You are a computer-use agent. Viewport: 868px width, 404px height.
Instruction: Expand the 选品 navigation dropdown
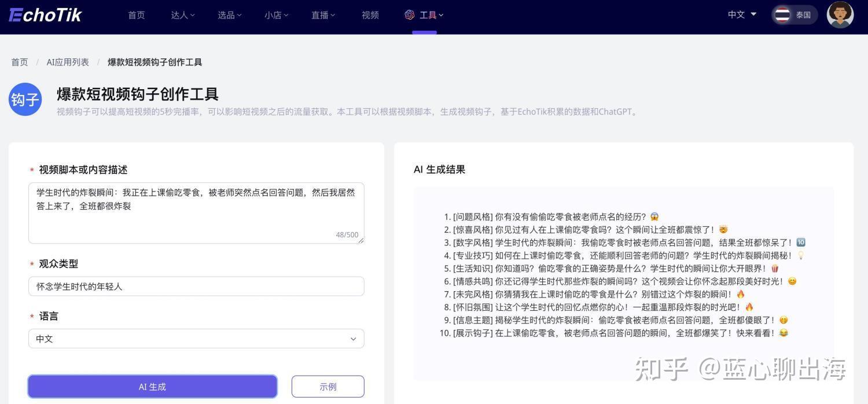229,15
